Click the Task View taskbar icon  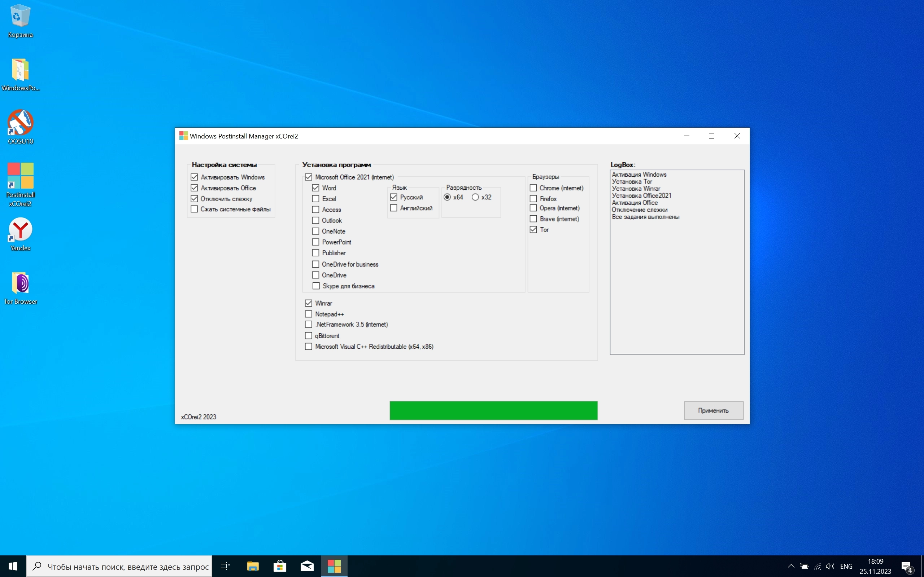pos(225,566)
